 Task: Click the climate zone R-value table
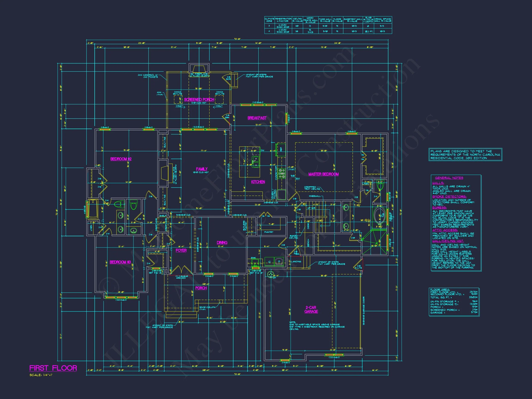[x=328, y=25]
